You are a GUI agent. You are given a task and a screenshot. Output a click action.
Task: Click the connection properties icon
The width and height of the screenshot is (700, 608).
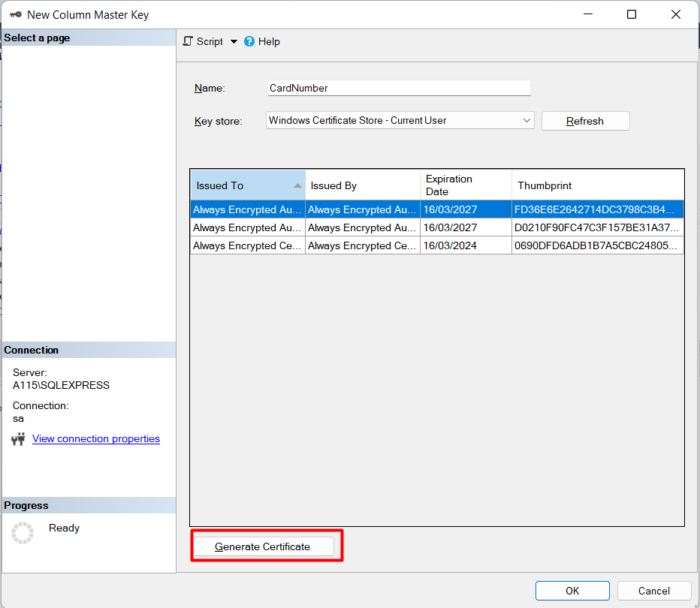click(19, 439)
